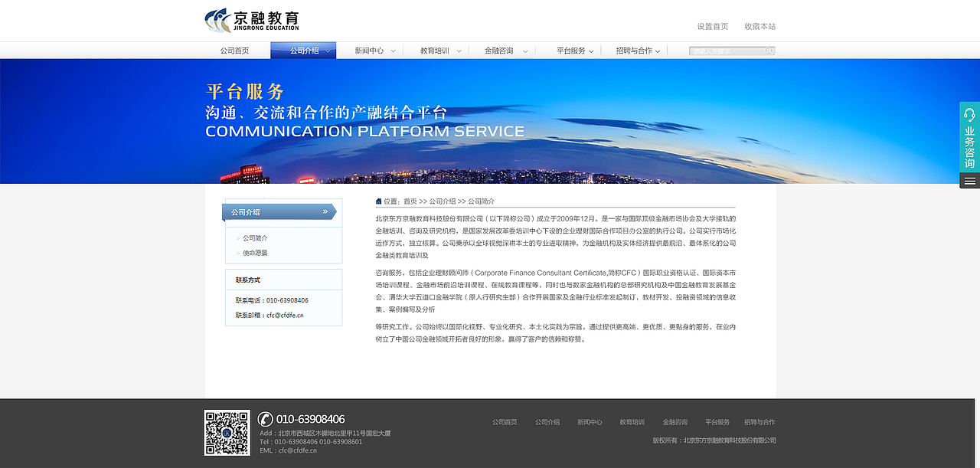This screenshot has height=468, width=980.
Task: Click footer Tel line with two numbers
Action: [x=311, y=442]
